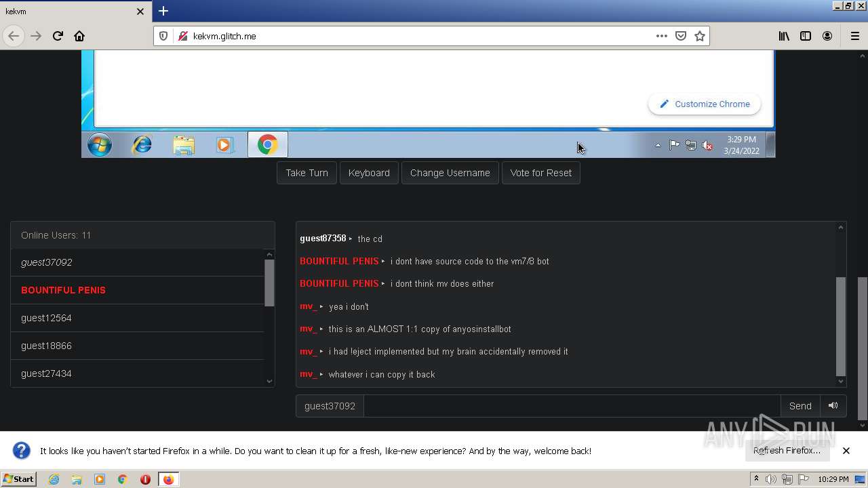The image size is (868, 488).
Task: Click Action Center flag in VM tray
Action: click(674, 145)
